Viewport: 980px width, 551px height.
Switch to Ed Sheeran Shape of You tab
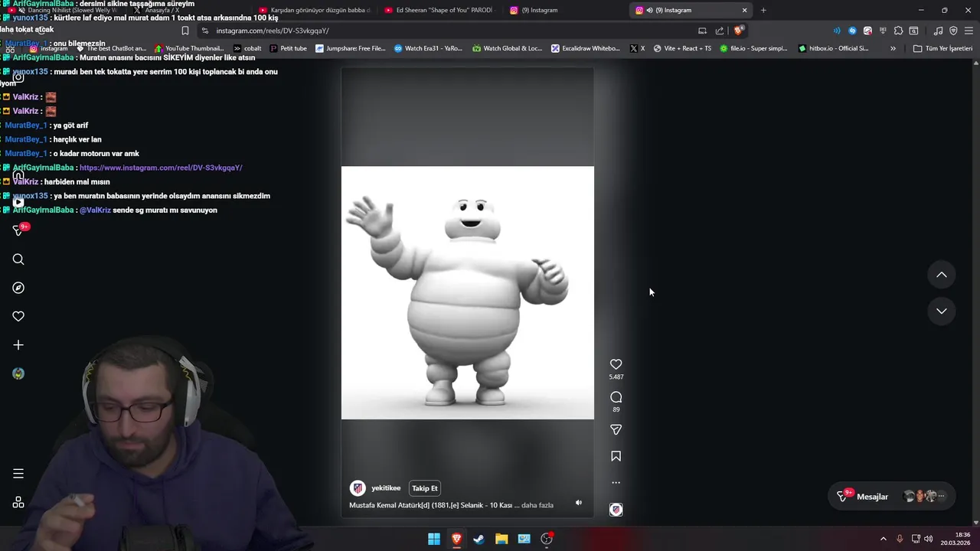pyautogui.click(x=439, y=10)
